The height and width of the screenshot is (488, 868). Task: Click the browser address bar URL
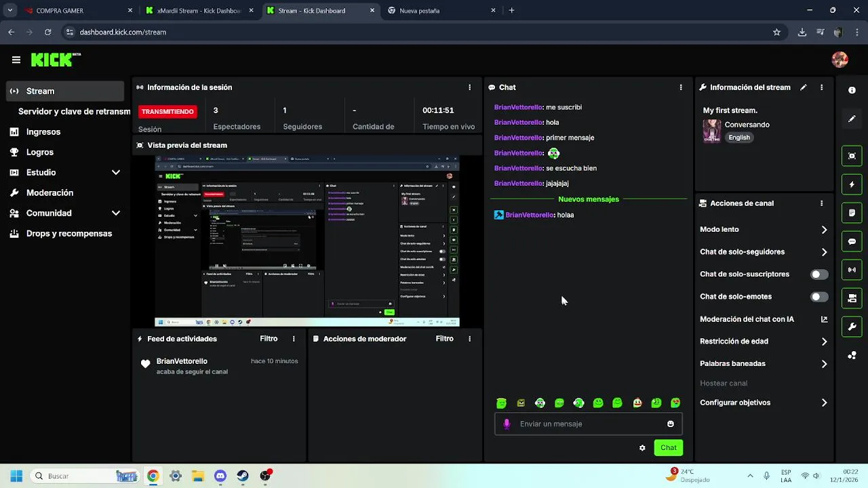click(123, 32)
